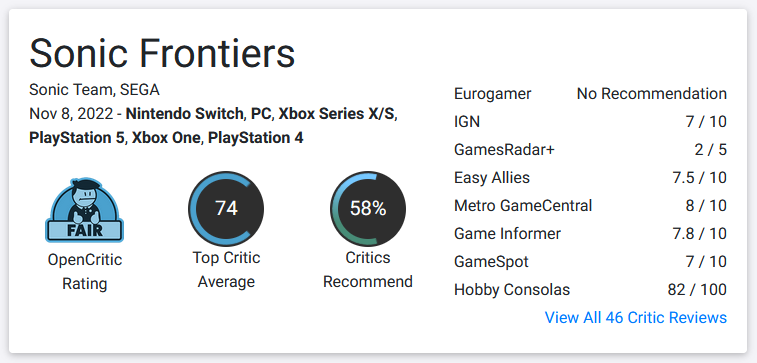The image size is (757, 363).
Task: Open View All 46 Critic Reviews link
Action: 636,318
